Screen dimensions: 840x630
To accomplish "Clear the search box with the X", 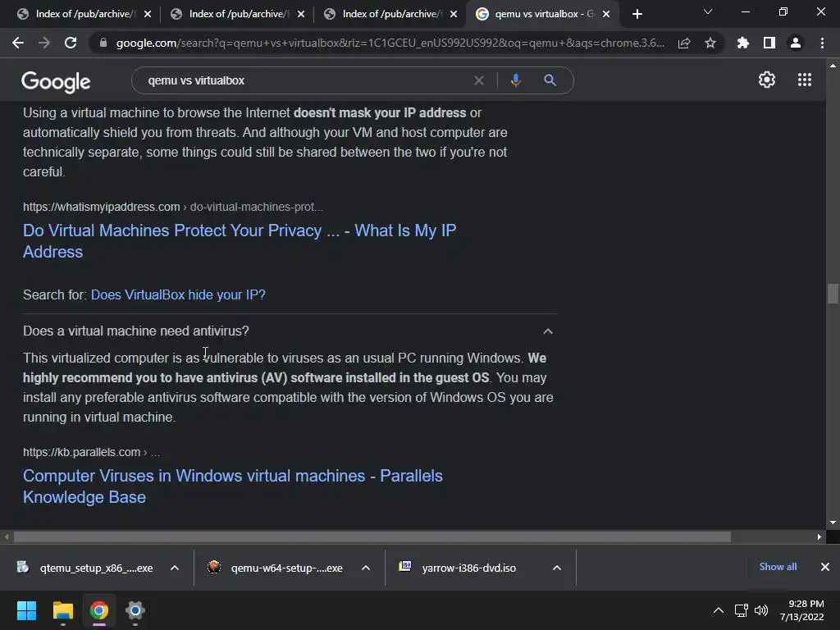I will (479, 80).
